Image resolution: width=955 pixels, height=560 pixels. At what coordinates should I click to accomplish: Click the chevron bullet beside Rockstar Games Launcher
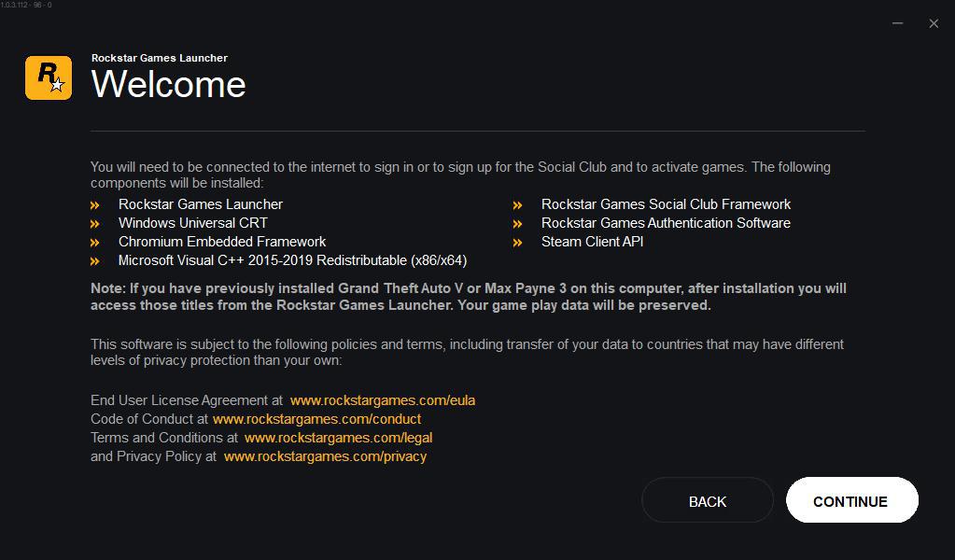point(95,205)
